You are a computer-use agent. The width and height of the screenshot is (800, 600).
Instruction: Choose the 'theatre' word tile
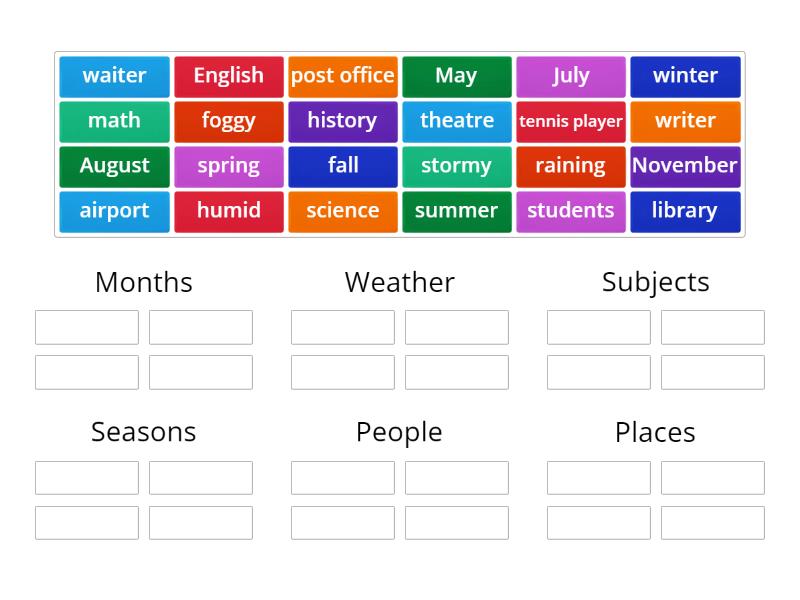point(456,121)
